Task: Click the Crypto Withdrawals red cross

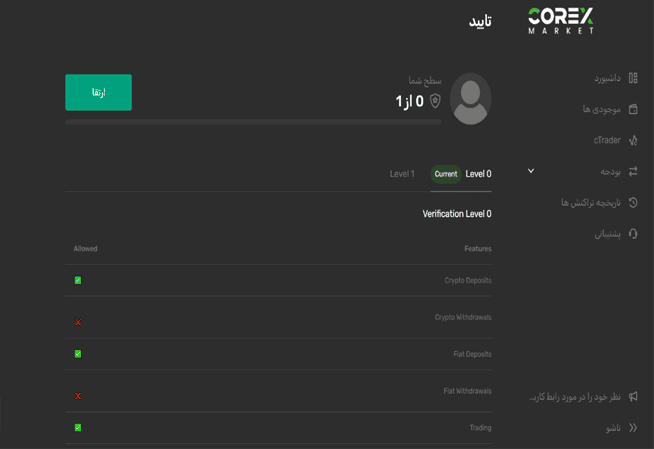Action: click(78, 322)
